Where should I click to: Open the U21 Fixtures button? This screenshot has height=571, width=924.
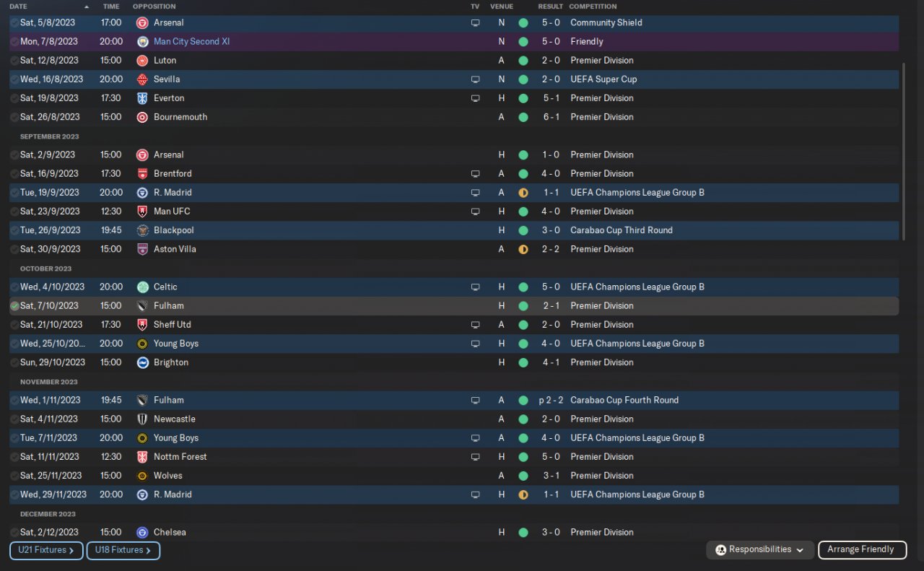[46, 551]
